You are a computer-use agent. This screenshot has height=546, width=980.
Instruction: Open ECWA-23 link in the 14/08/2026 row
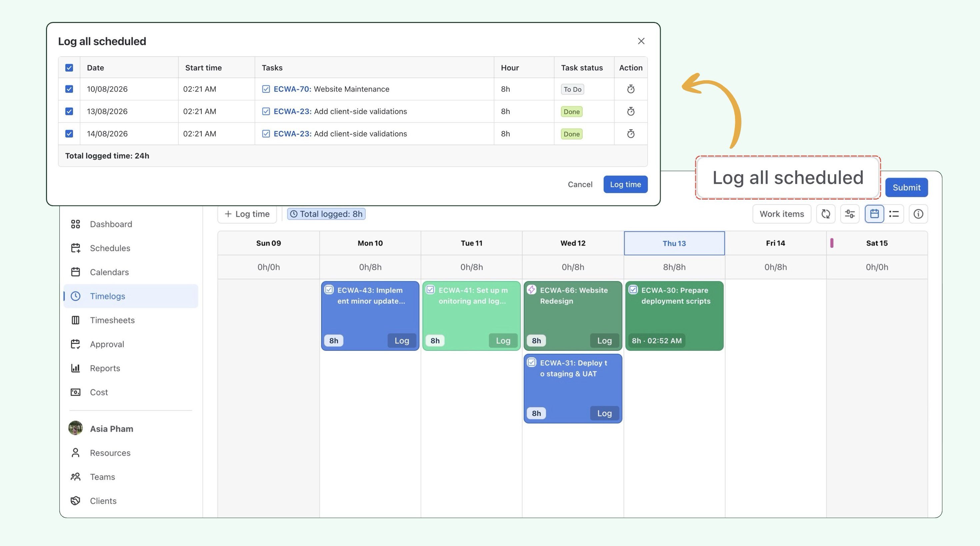(x=292, y=134)
